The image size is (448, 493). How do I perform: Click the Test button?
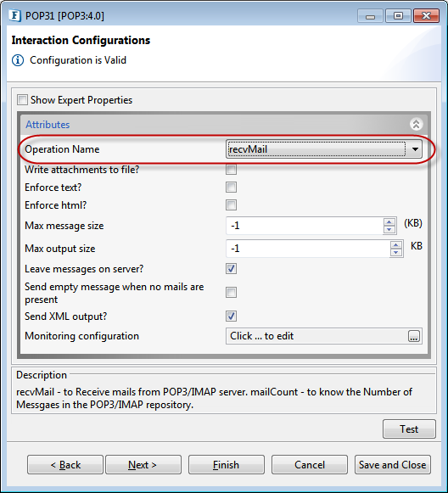point(409,429)
